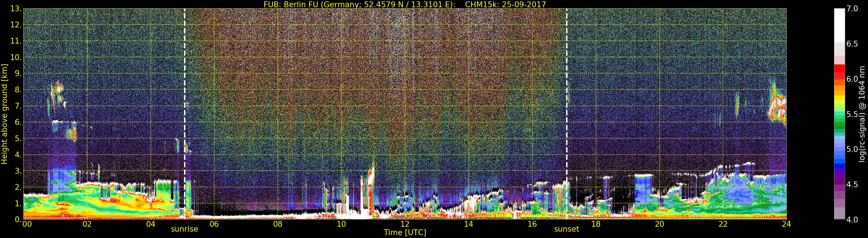Click the 'Height above ground [km]' axis label
Viewport: 868px width, 238px height.
pos(4,114)
